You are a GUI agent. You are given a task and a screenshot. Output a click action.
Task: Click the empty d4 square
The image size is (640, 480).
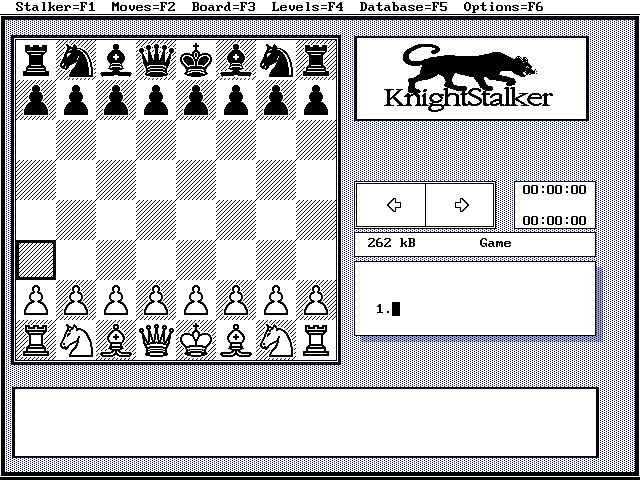click(x=156, y=220)
